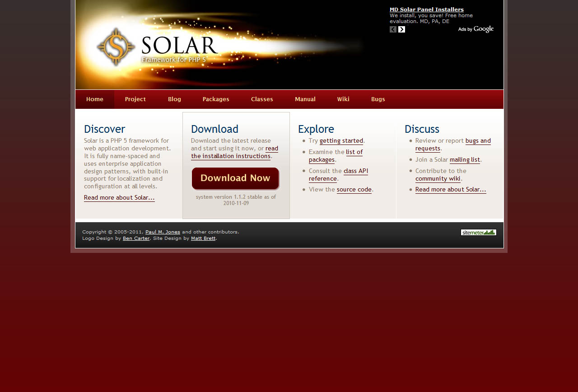Image resolution: width=578 pixels, height=392 pixels.
Task: Click the system version 1.1.2 stable text
Action: (236, 200)
